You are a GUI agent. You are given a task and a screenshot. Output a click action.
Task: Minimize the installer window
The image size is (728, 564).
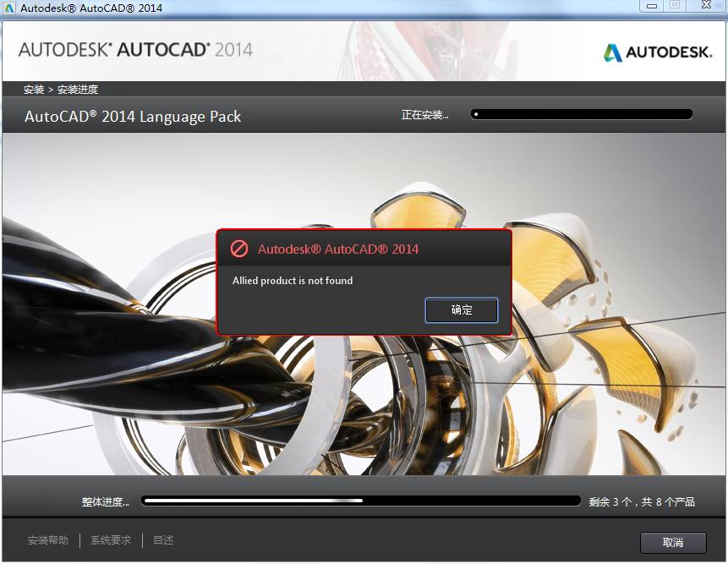pyautogui.click(x=651, y=6)
